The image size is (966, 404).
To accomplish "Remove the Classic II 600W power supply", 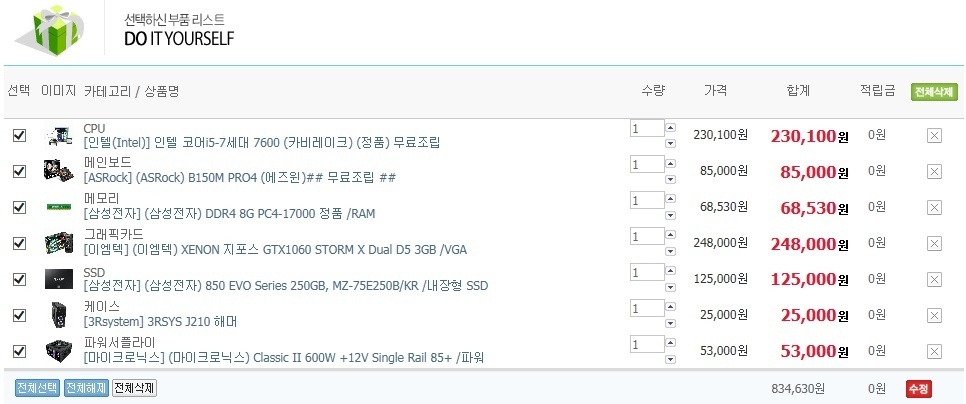I will tap(934, 352).
